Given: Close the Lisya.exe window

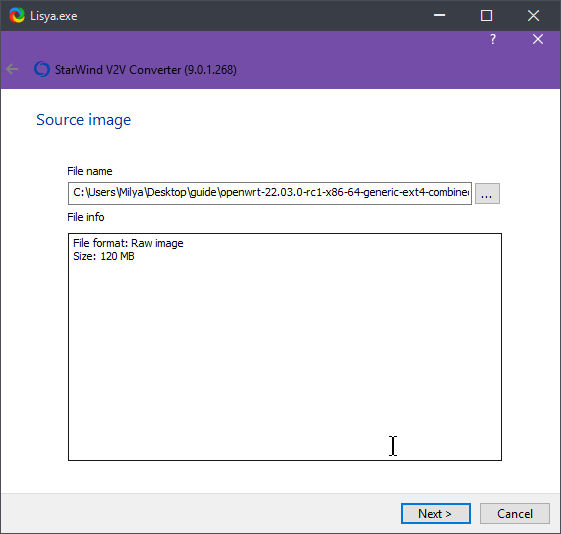Looking at the screenshot, I should pos(533,15).
